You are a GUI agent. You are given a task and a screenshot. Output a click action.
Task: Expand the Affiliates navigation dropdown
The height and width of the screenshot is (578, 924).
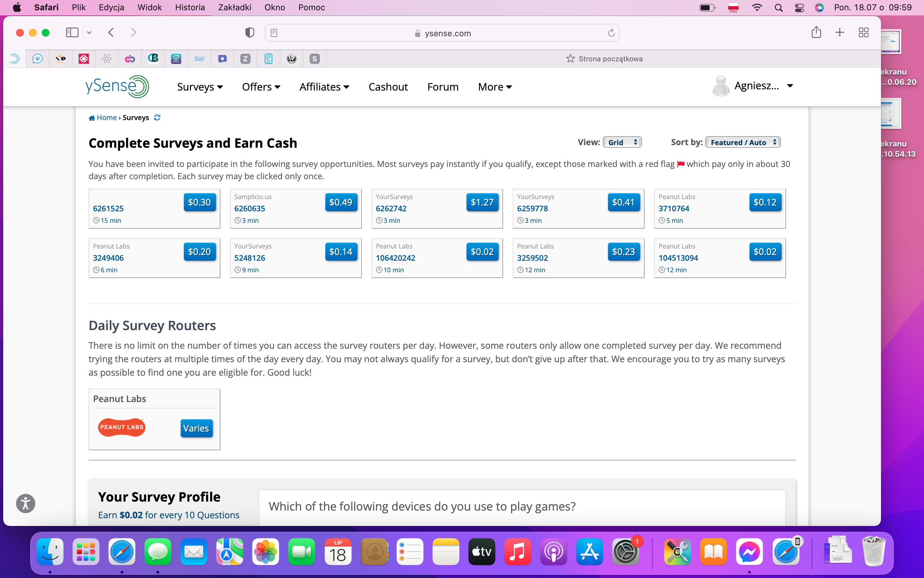click(x=324, y=87)
